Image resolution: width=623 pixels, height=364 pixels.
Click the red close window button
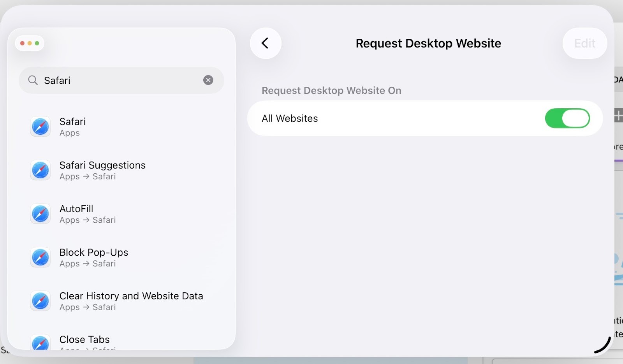22,43
